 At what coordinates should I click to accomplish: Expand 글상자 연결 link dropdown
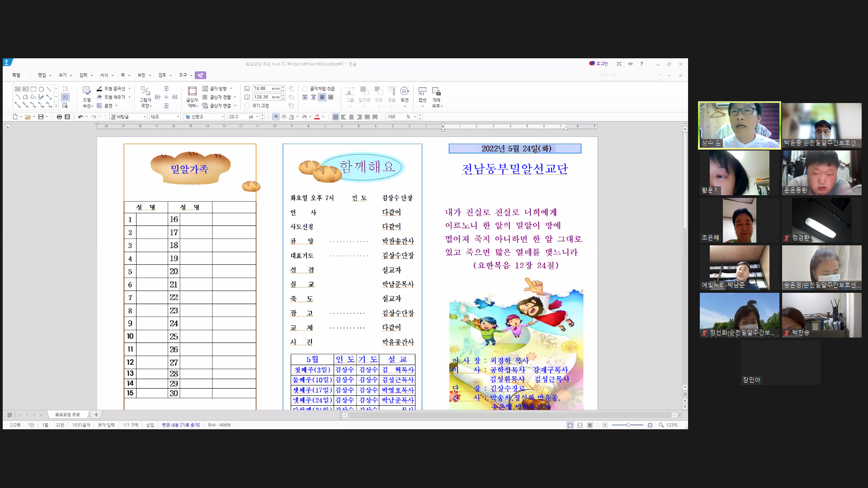point(235,106)
